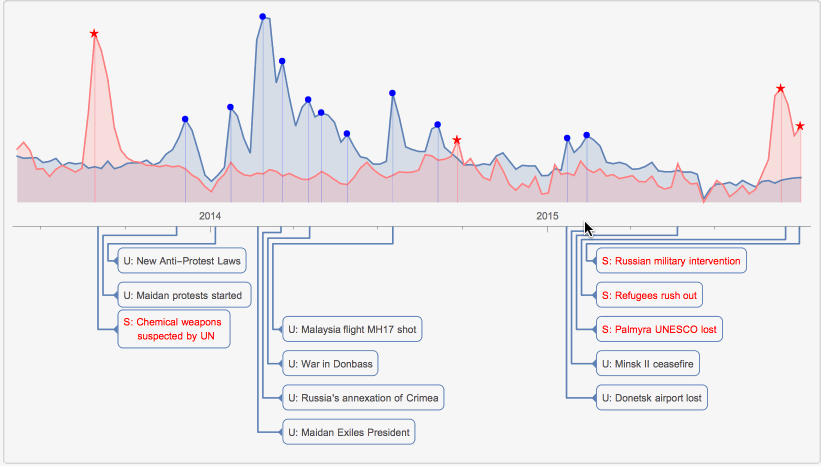
Task: Select 'S: Russian military intervention' label
Action: (671, 261)
